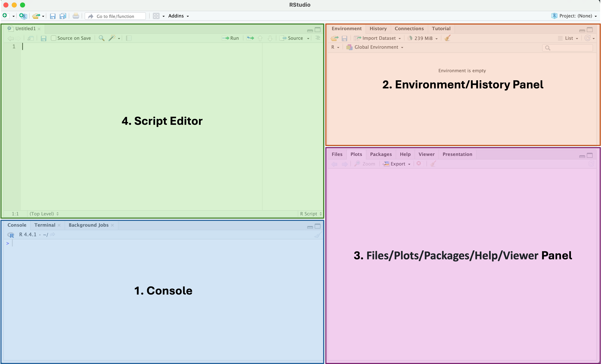
Task: Go to previous section up arrow
Action: pyautogui.click(x=260, y=38)
